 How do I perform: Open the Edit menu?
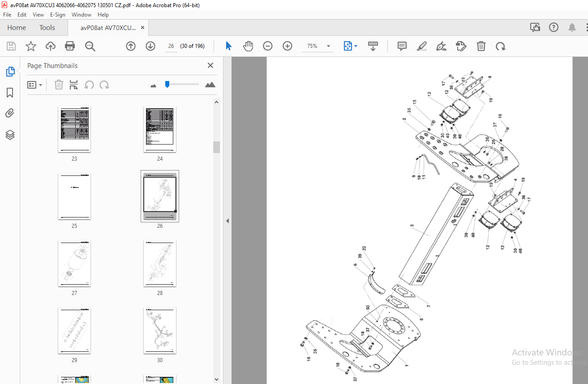[22, 14]
